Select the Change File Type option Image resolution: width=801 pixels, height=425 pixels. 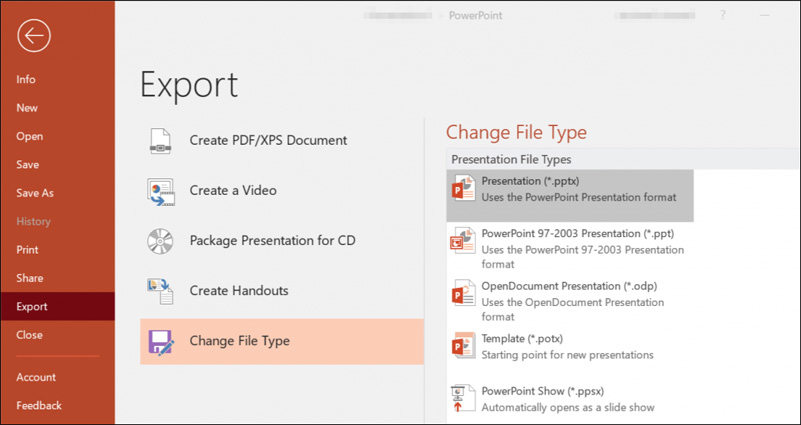click(x=282, y=341)
